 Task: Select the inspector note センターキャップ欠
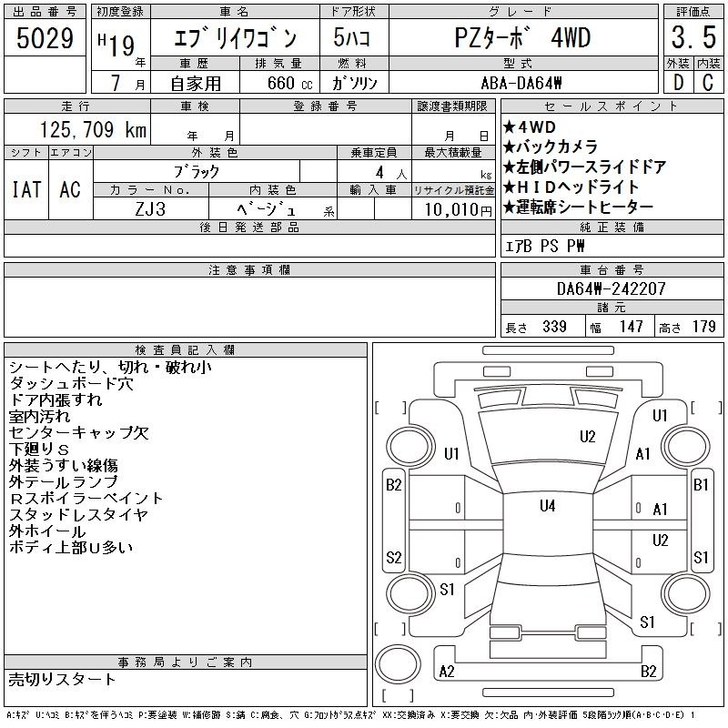tap(78, 433)
